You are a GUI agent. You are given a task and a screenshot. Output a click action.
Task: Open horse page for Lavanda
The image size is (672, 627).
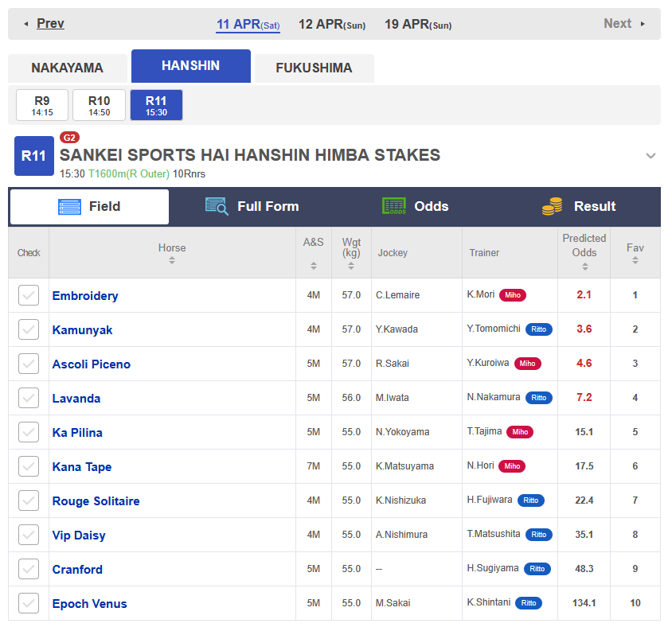(x=76, y=399)
